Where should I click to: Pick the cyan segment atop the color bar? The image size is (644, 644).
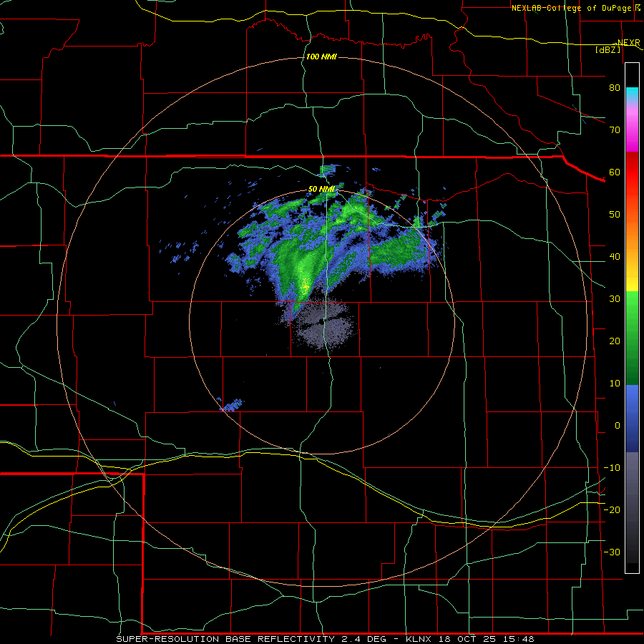(632, 94)
